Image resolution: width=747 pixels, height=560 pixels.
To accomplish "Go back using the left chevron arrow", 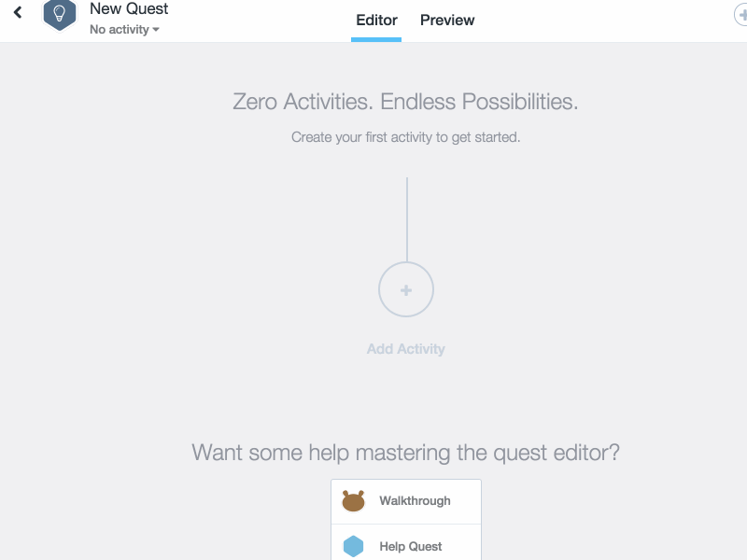I will tap(18, 12).
